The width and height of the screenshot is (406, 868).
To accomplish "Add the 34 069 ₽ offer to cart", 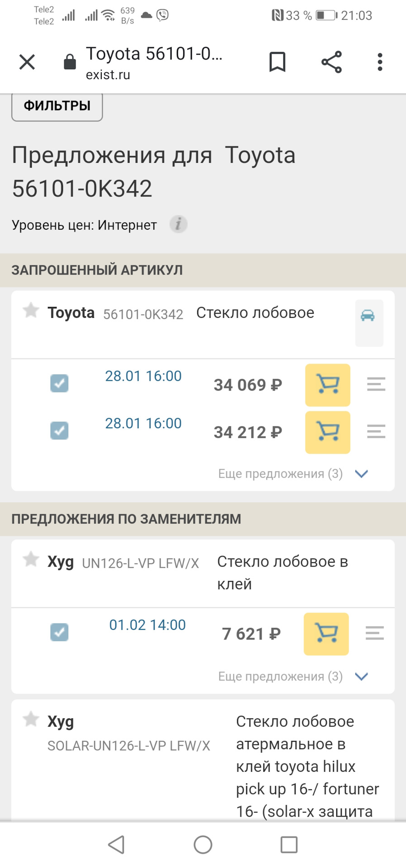I will [328, 385].
